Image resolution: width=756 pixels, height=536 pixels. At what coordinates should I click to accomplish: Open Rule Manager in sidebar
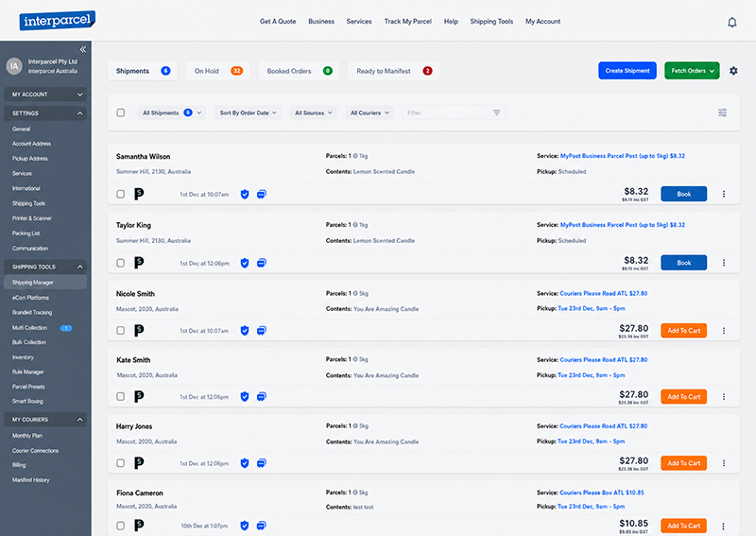[x=28, y=372]
